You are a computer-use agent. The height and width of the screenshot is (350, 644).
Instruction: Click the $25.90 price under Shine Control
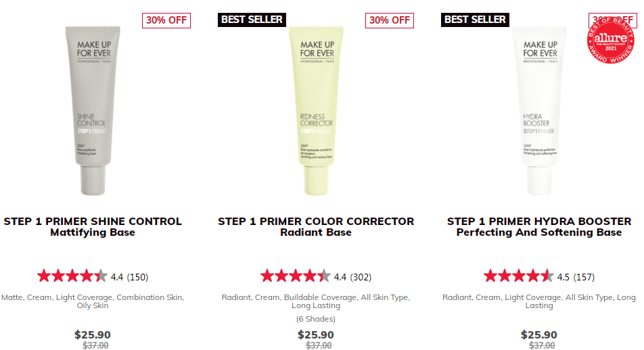click(93, 335)
